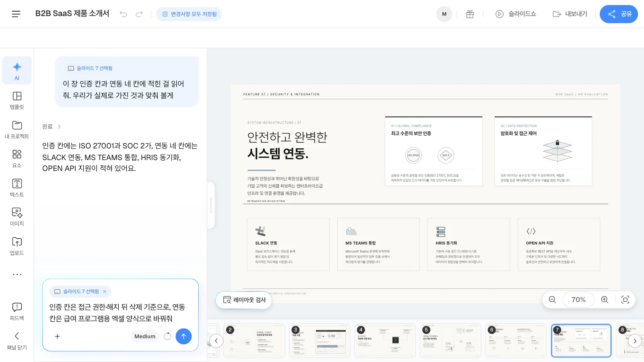Viewport: 644px width, 362px height.
Task: Select slide 6 thumbnail
Action: (516, 341)
